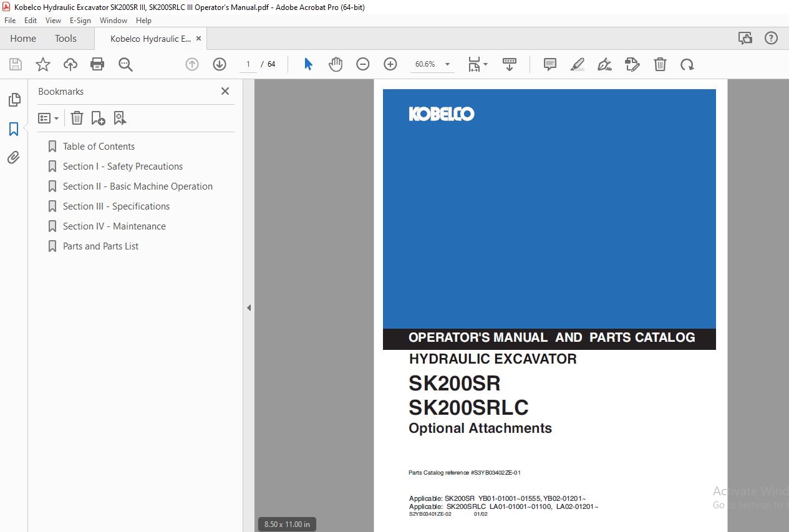789x532 pixels.
Task: Select the Highlight text tool
Action: click(578, 64)
